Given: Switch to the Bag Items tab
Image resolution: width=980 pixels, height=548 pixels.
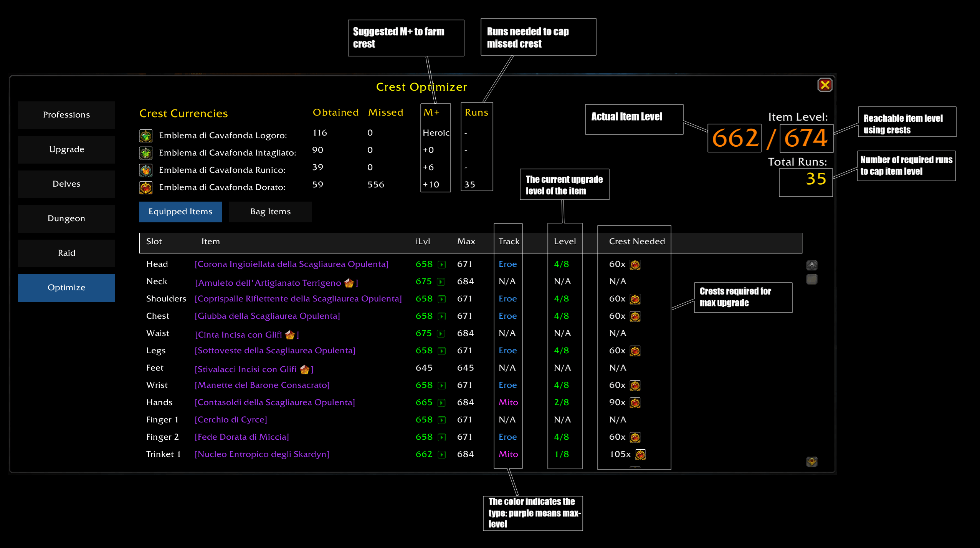Looking at the screenshot, I should click(x=270, y=212).
